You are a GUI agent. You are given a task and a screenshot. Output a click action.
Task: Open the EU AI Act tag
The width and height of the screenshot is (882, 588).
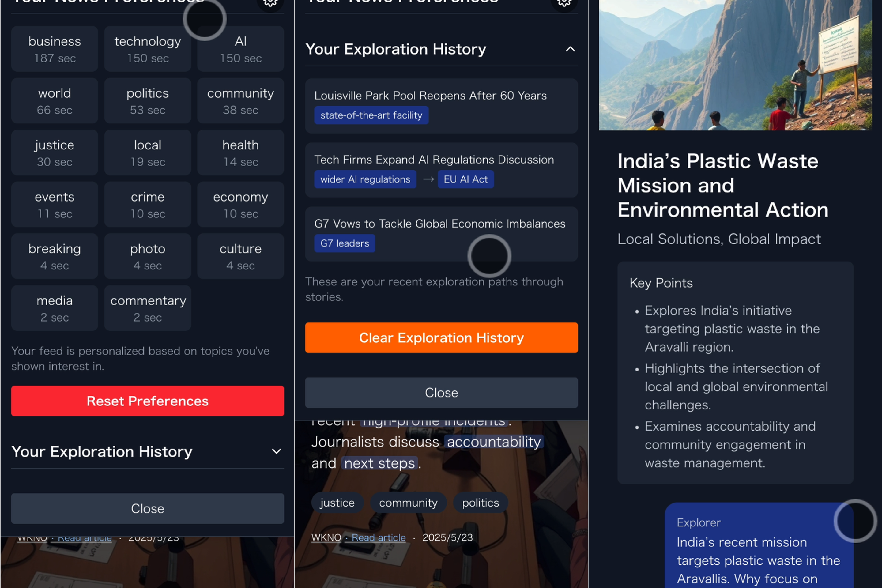pyautogui.click(x=466, y=179)
